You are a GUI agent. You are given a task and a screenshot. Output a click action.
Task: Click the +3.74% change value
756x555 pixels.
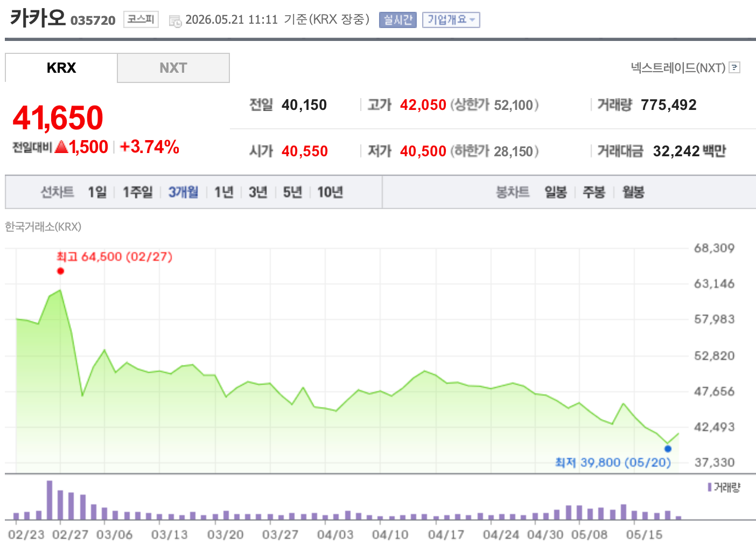[150, 147]
